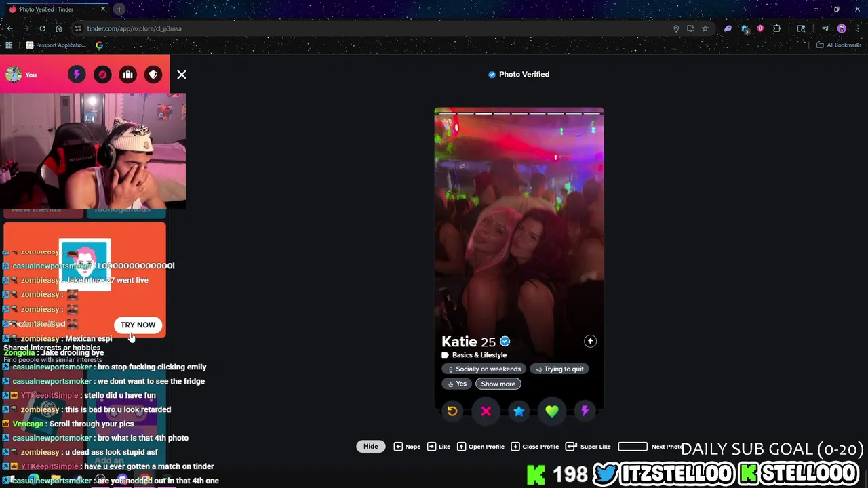Image resolution: width=868 pixels, height=488 pixels.
Task: Click the blue extension icon with the 3 badge
Action: coord(745,28)
